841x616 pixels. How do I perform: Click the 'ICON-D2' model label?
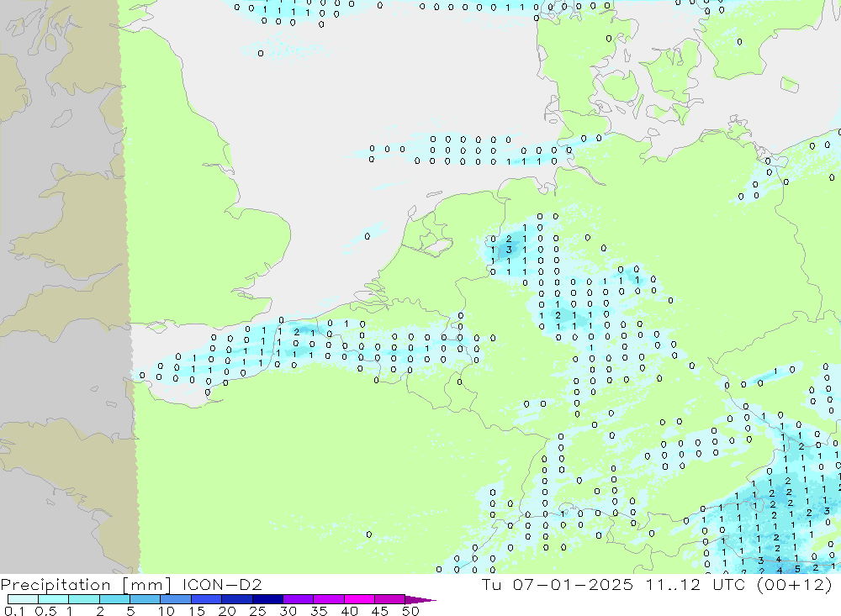tap(222, 584)
